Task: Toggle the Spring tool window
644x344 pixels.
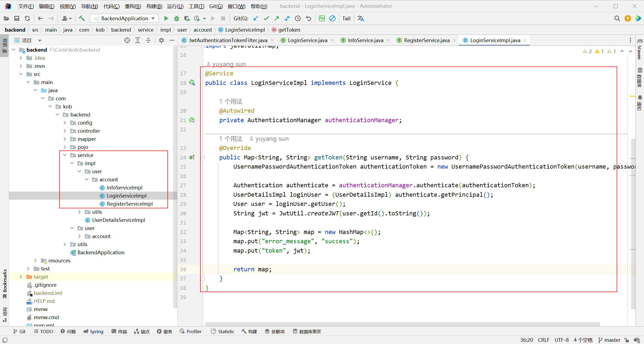Action: [93, 332]
